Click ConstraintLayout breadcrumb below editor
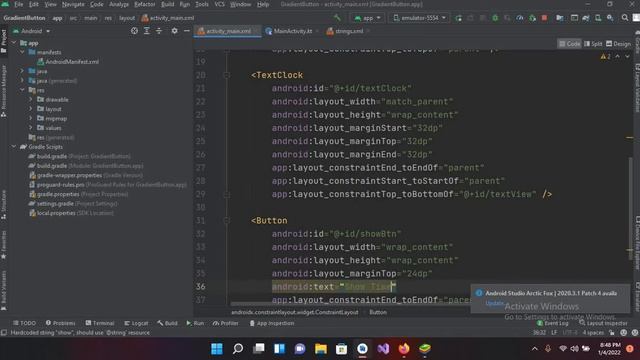 295,312
